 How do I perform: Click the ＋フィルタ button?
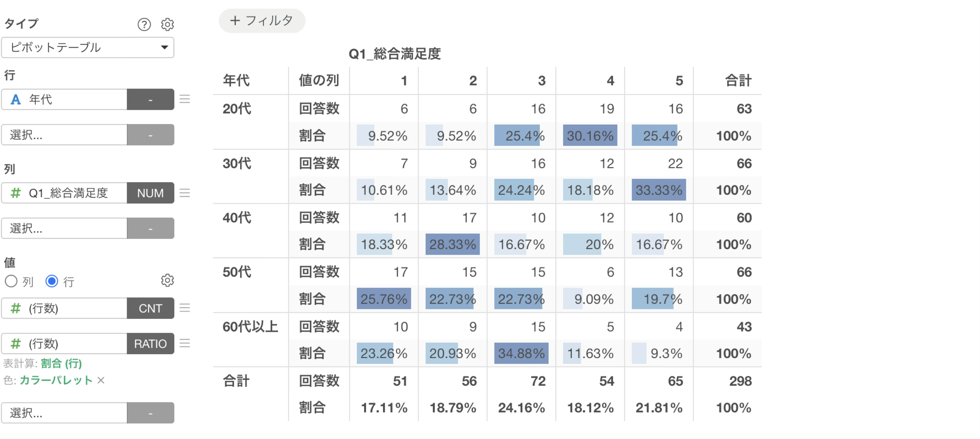point(262,20)
